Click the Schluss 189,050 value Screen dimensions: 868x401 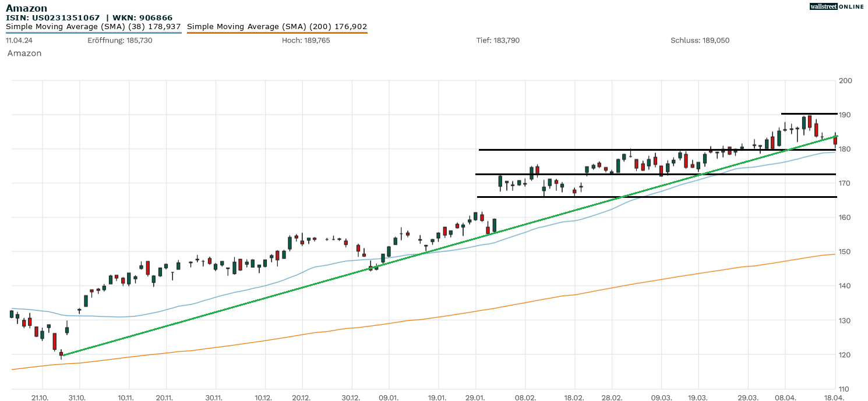(x=700, y=41)
